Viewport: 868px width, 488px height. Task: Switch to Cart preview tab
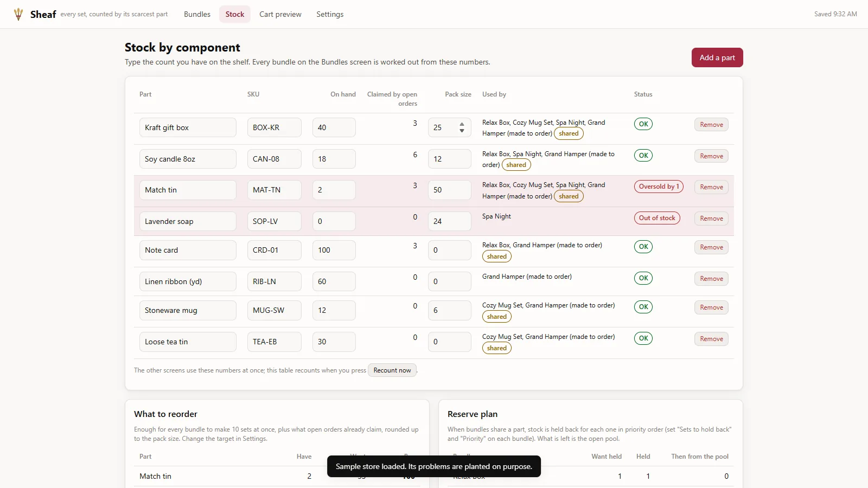280,14
